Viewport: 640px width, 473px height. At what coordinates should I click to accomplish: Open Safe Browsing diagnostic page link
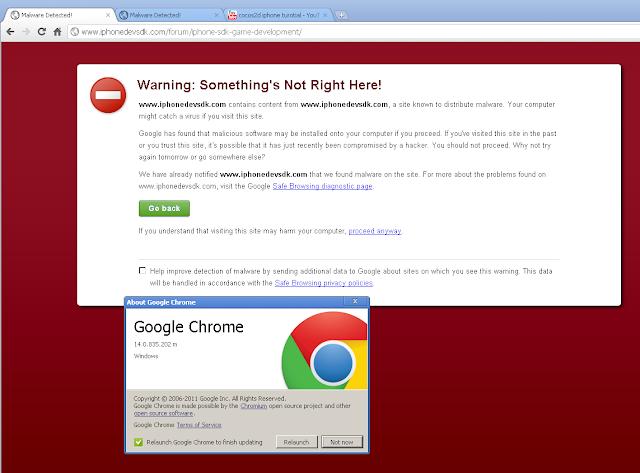click(x=322, y=186)
